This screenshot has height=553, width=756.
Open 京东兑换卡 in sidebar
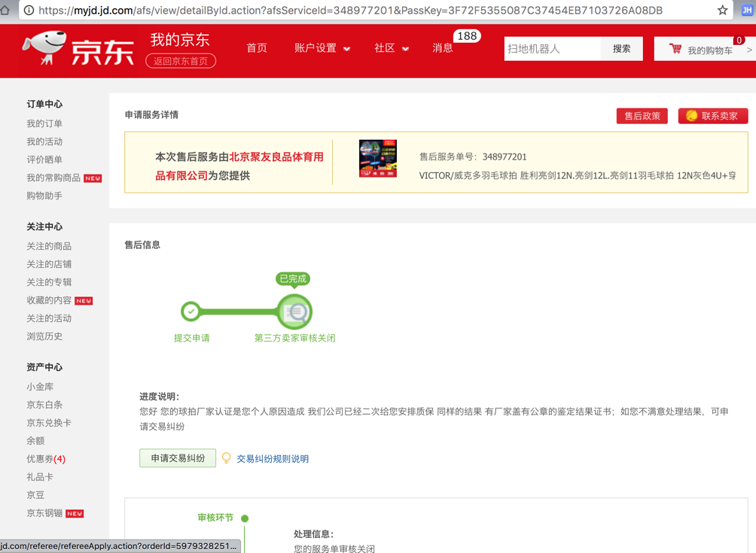(49, 423)
